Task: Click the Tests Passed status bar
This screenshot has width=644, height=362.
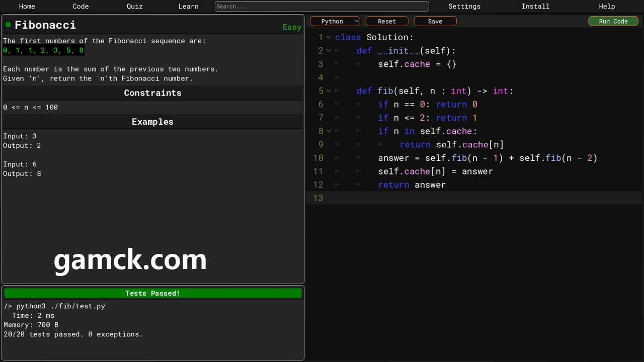Action: pyautogui.click(x=153, y=293)
